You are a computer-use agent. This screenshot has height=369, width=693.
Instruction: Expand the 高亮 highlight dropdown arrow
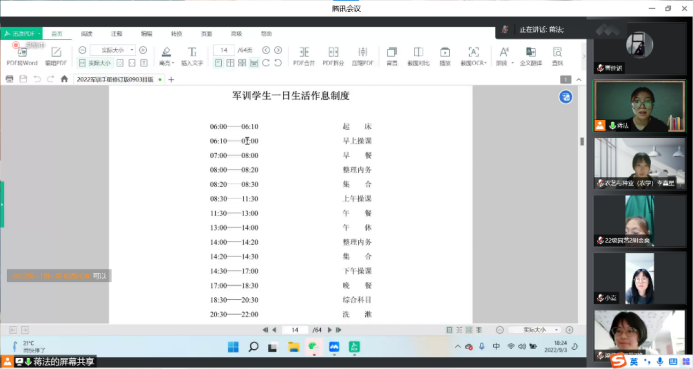pos(173,63)
